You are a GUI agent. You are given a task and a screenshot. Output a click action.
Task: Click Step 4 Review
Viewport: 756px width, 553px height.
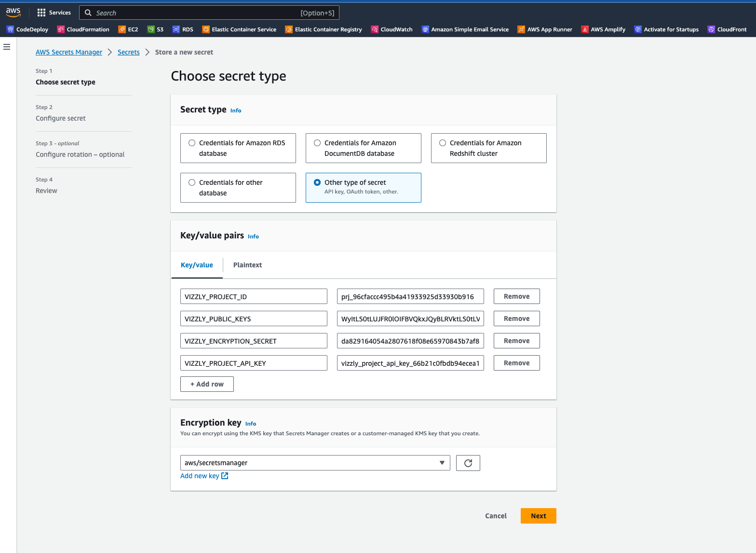coord(46,191)
